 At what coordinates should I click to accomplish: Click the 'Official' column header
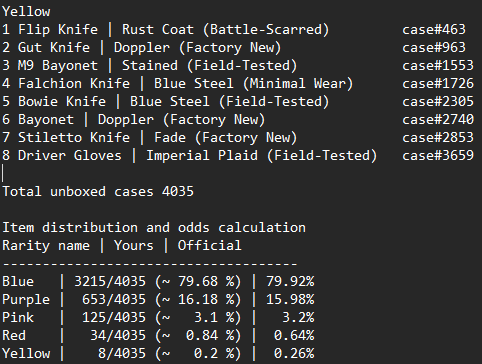coord(210,246)
